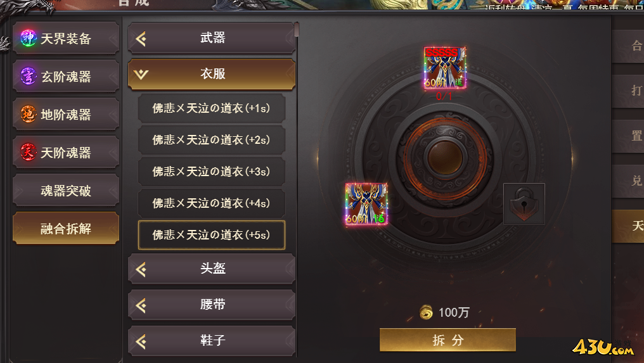Click the gold coin cost icon
Screen dimensions: 644x363
pyautogui.click(x=426, y=312)
